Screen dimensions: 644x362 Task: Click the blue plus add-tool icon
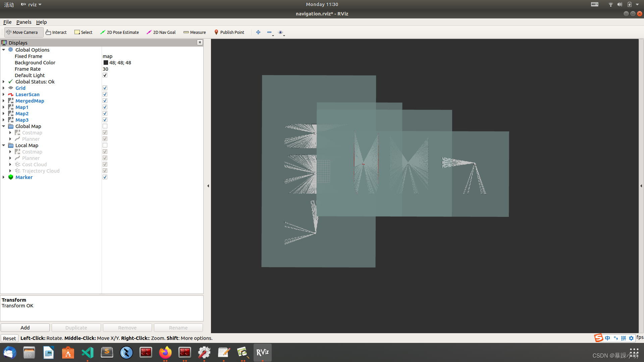pyautogui.click(x=258, y=32)
